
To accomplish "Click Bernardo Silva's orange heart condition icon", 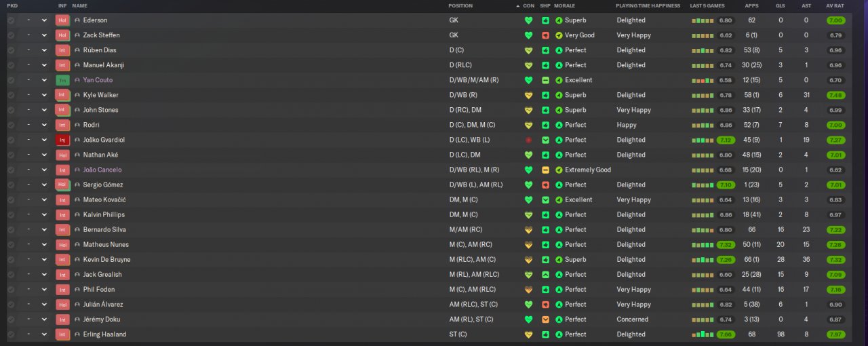I will click(x=528, y=229).
